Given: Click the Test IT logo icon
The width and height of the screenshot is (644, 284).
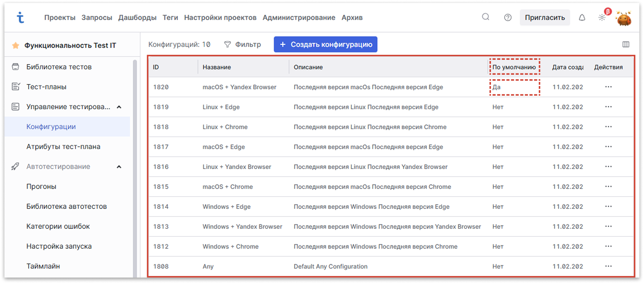Looking at the screenshot, I should tap(20, 17).
